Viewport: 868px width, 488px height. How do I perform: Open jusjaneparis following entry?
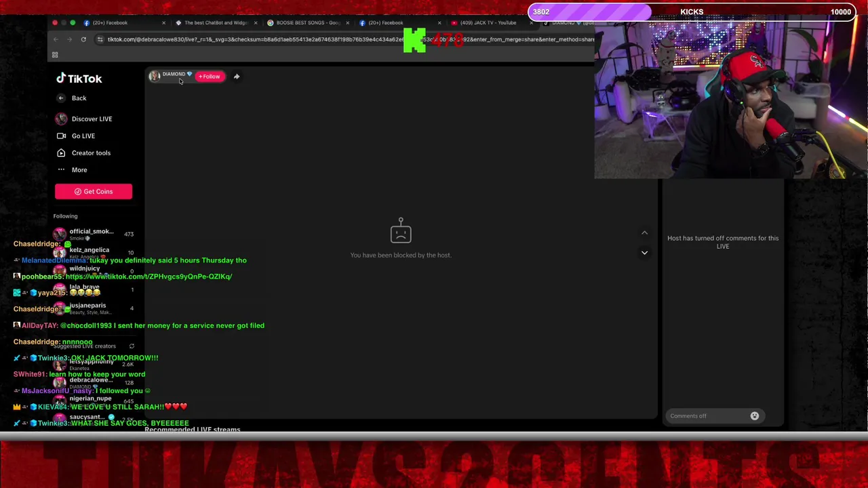(x=94, y=308)
